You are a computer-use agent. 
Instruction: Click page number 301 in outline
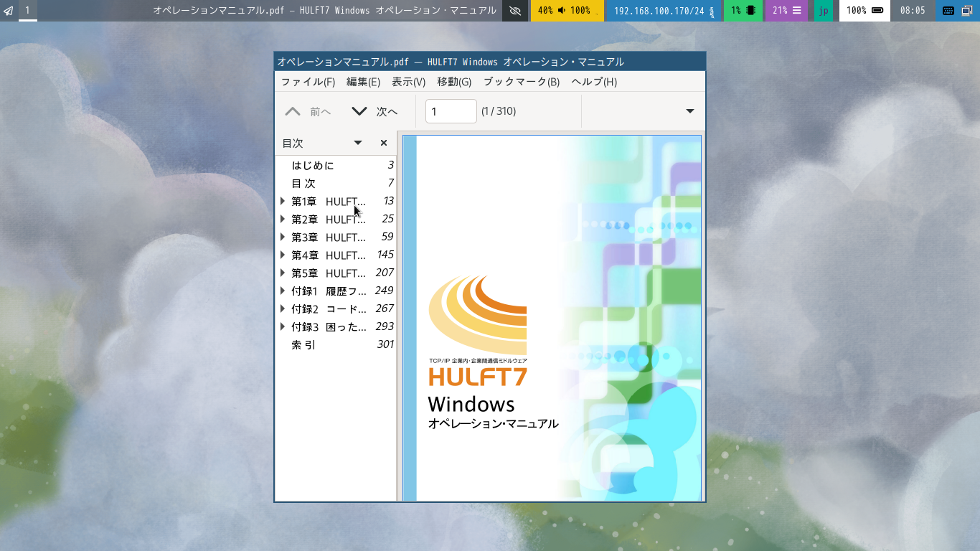point(385,344)
